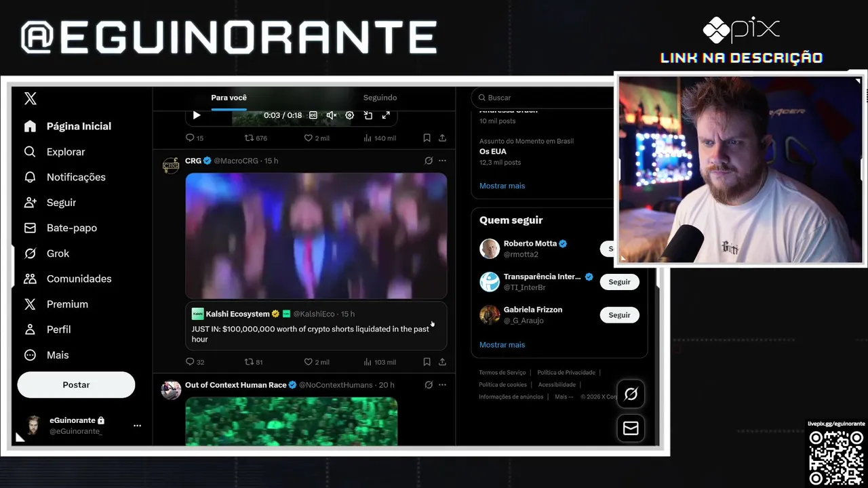Image resolution: width=868 pixels, height=488 pixels.
Task: Like the post with 140 mil views
Action: [x=317, y=138]
